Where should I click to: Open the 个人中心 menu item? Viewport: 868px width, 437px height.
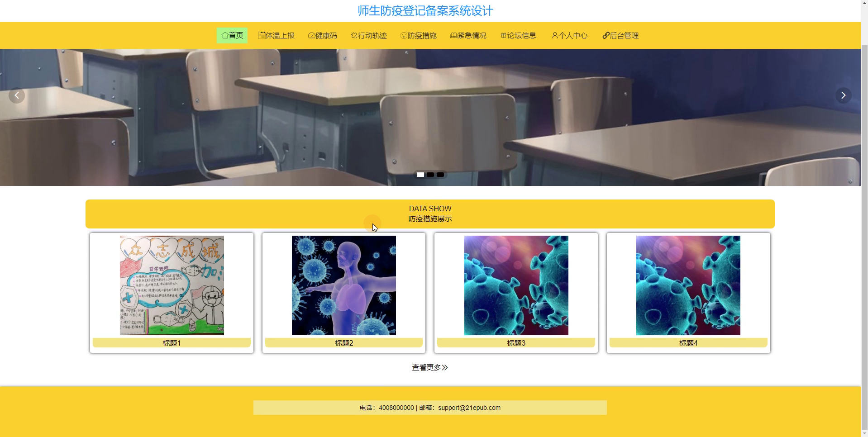(x=570, y=35)
